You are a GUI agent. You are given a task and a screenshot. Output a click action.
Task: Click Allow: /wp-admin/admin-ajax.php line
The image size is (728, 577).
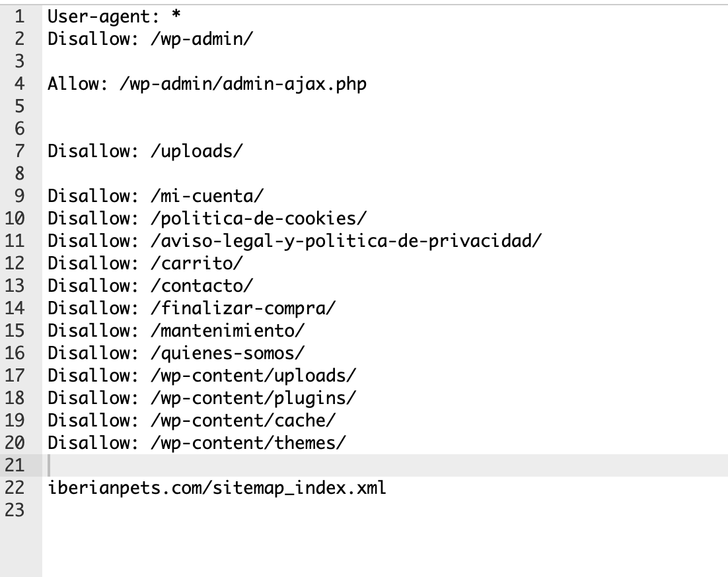coord(207,84)
